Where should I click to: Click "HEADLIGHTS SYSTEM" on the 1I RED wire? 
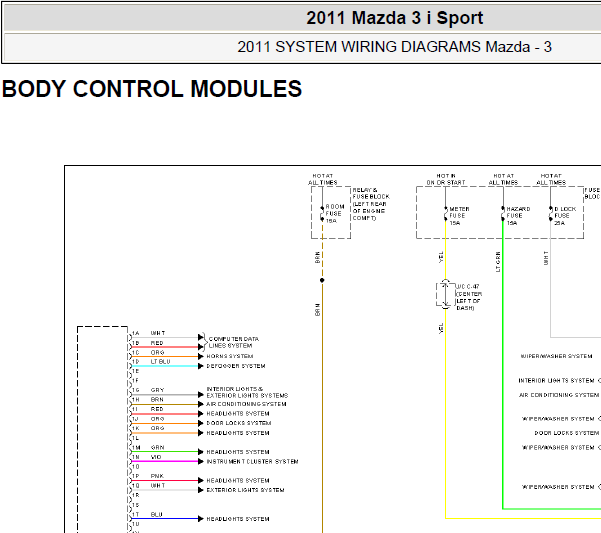[x=238, y=413]
